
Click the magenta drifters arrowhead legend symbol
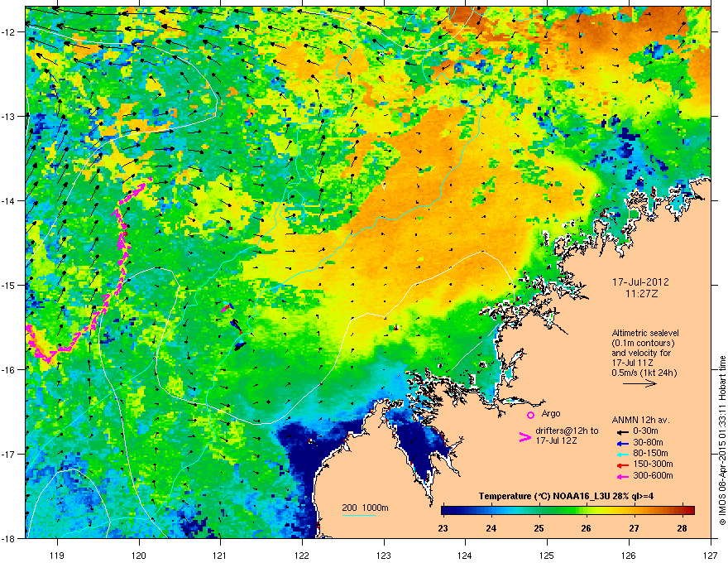click(524, 437)
